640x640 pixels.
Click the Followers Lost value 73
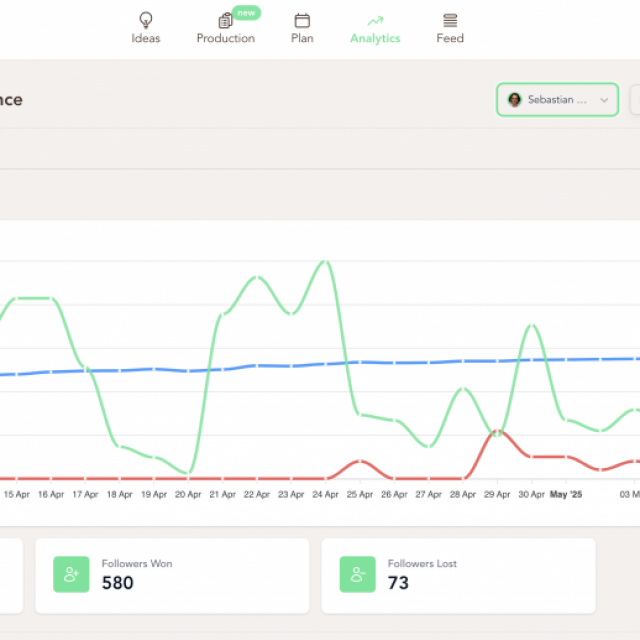[x=398, y=583]
